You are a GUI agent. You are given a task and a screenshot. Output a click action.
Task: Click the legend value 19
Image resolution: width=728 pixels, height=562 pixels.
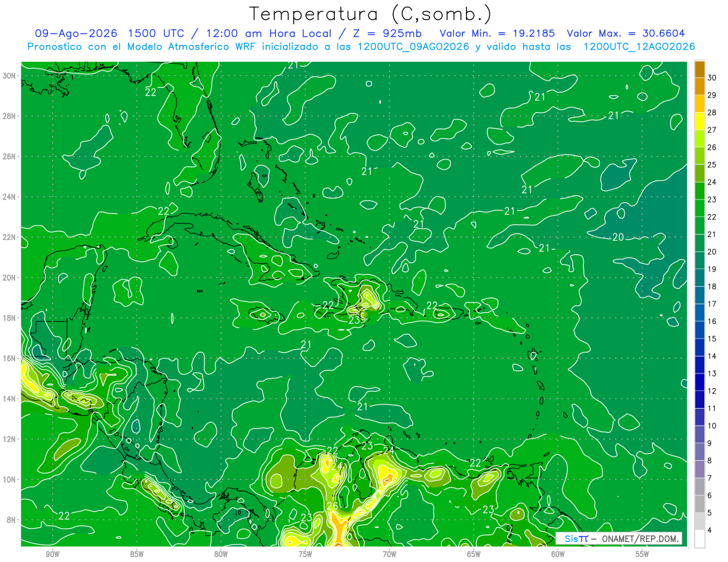click(x=712, y=269)
